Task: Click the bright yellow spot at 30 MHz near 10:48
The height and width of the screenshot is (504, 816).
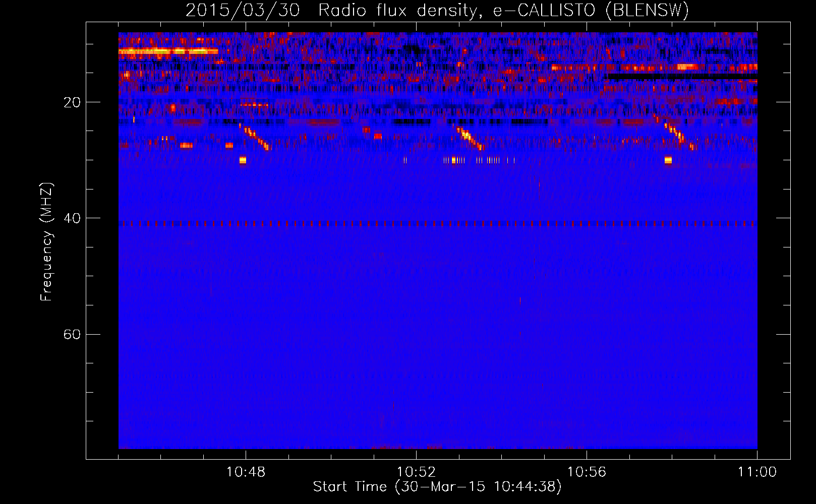Action: click(x=243, y=160)
